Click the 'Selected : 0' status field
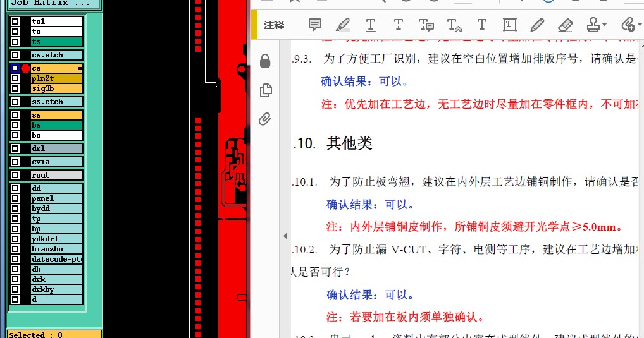 pos(54,335)
